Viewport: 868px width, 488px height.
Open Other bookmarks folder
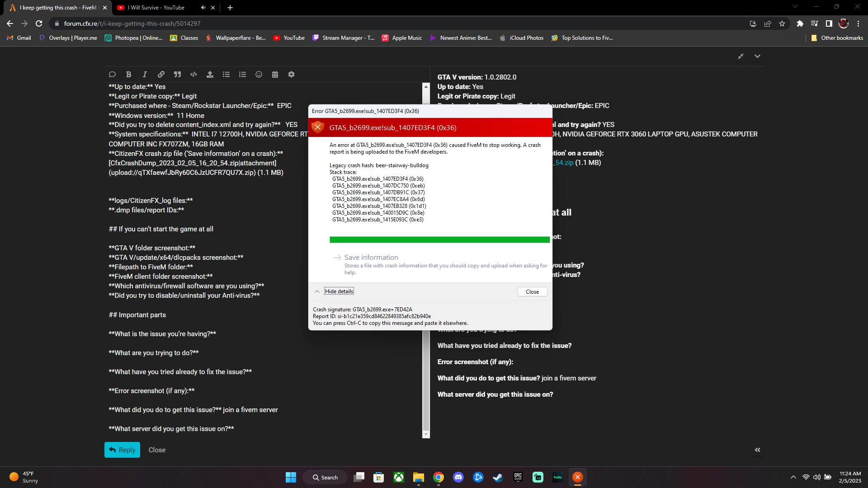[x=837, y=38]
